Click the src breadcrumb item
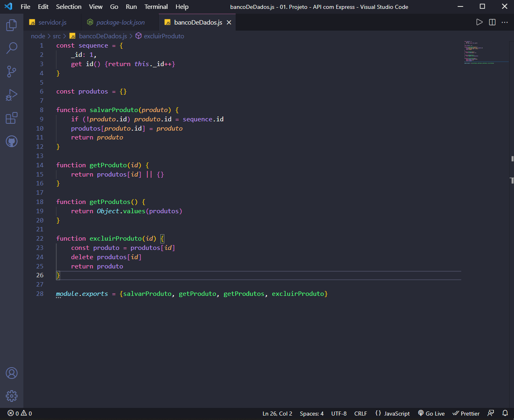Image resolution: width=514 pixels, height=420 pixels. tap(56, 36)
